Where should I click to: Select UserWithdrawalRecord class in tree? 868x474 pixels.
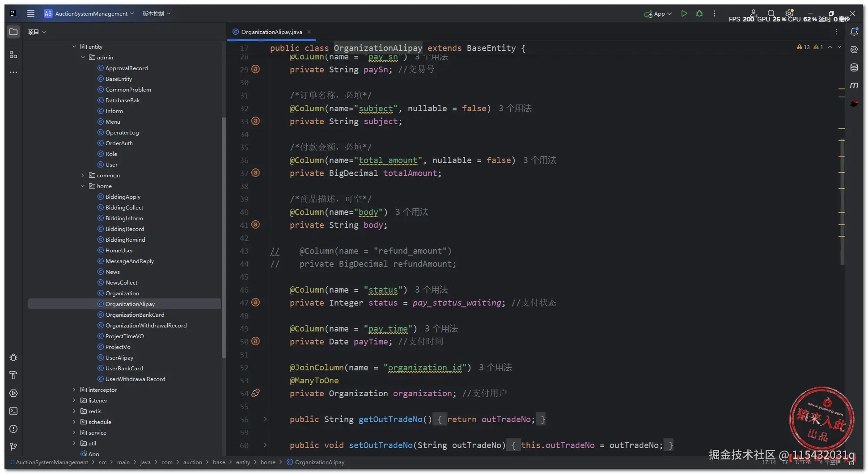135,379
